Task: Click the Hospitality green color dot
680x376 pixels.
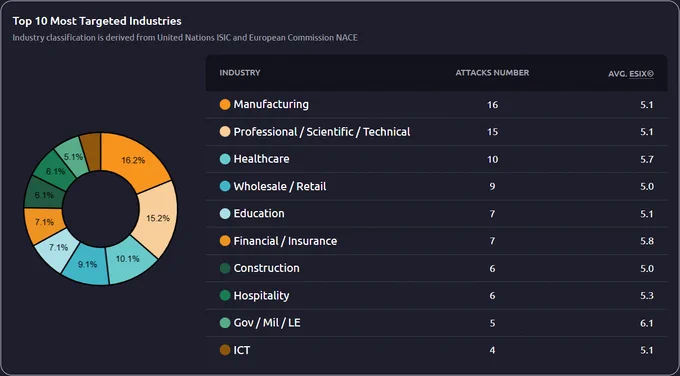Action: [225, 296]
